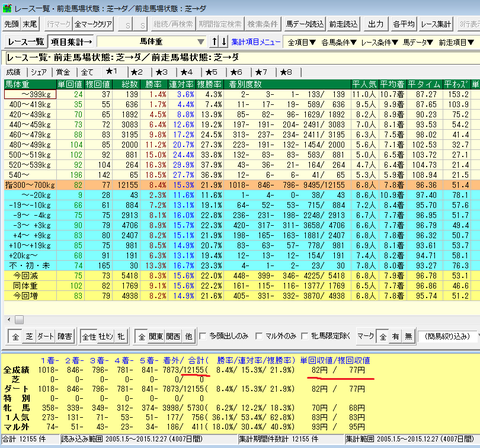
Task: Switch to the ★1 tab
Action: click(x=112, y=72)
